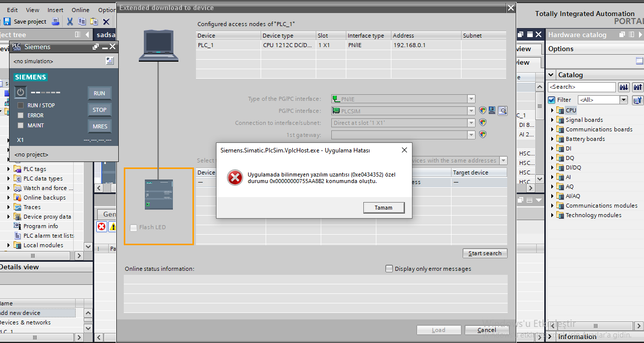Toggle the Filter checkbox in catalog

pos(552,100)
